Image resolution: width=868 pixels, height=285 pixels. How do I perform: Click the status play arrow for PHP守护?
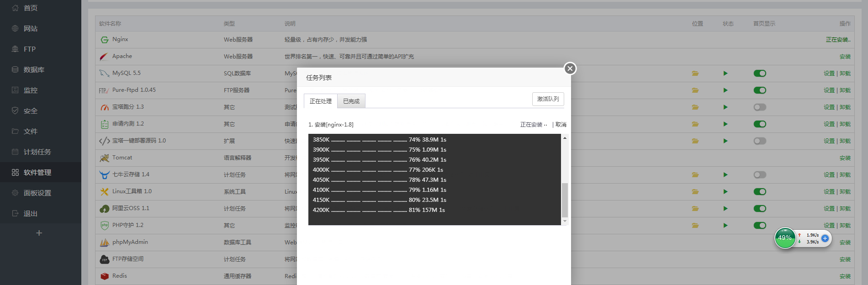(725, 225)
